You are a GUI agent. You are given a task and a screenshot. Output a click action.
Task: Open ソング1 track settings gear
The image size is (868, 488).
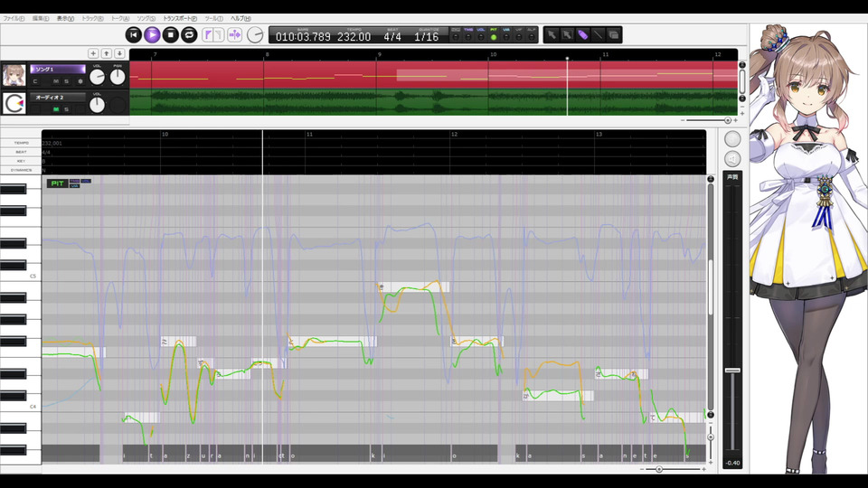pos(80,81)
